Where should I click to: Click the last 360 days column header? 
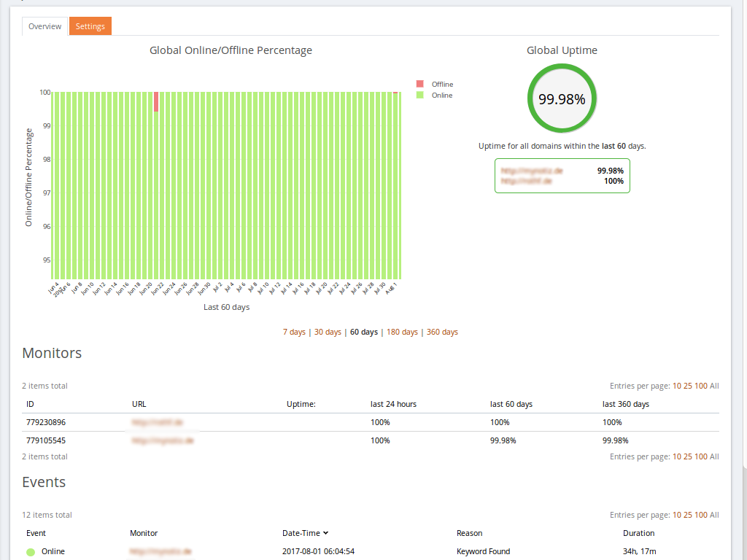(x=625, y=404)
